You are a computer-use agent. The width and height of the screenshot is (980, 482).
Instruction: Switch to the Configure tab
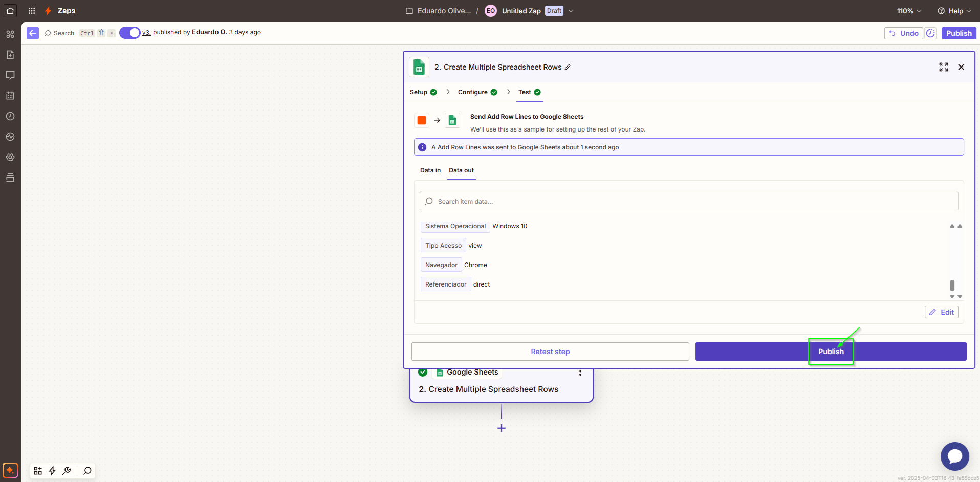point(477,92)
